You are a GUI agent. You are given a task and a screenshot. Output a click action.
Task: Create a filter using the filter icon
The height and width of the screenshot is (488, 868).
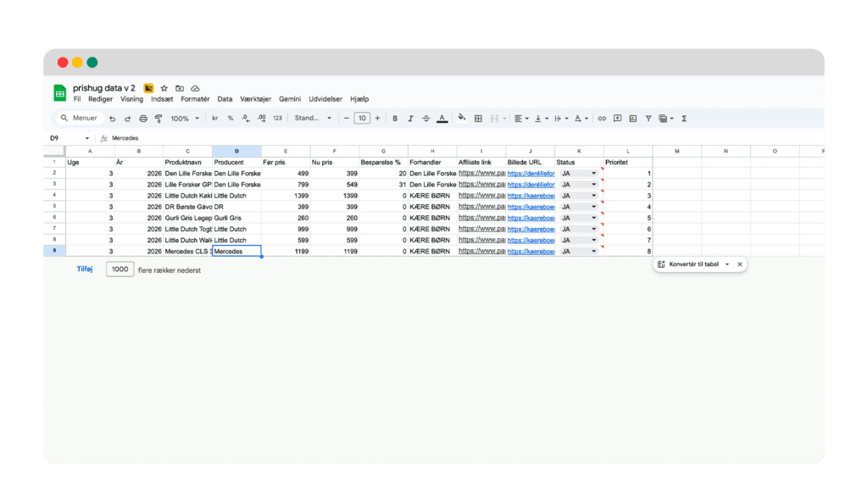(x=647, y=118)
